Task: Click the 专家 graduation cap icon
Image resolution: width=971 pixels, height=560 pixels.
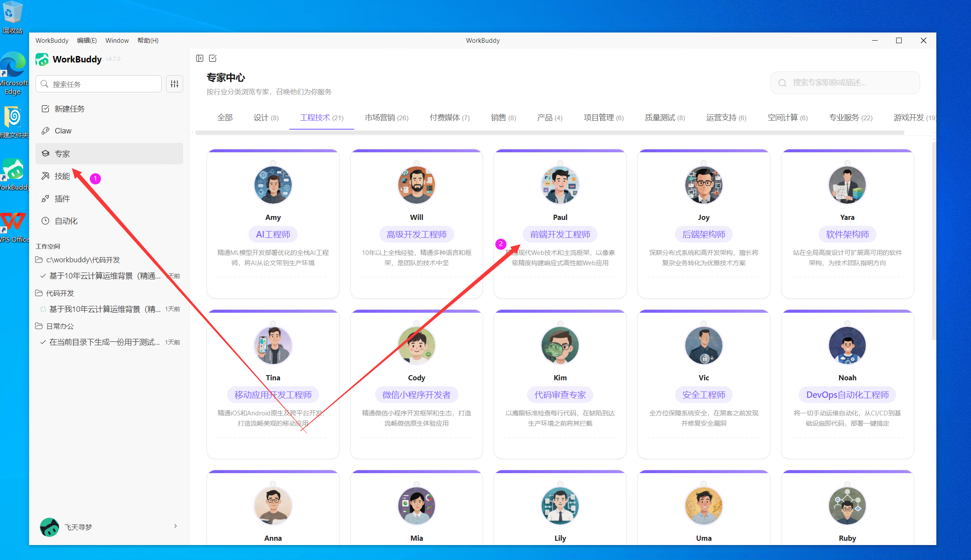Action: (45, 153)
